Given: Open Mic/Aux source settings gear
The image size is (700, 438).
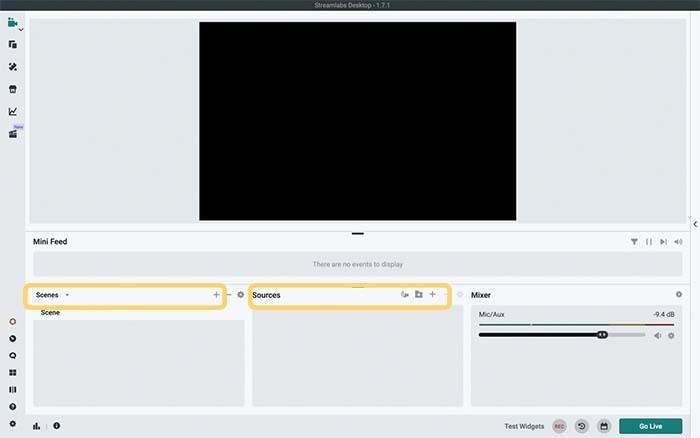Looking at the screenshot, I should point(671,335).
